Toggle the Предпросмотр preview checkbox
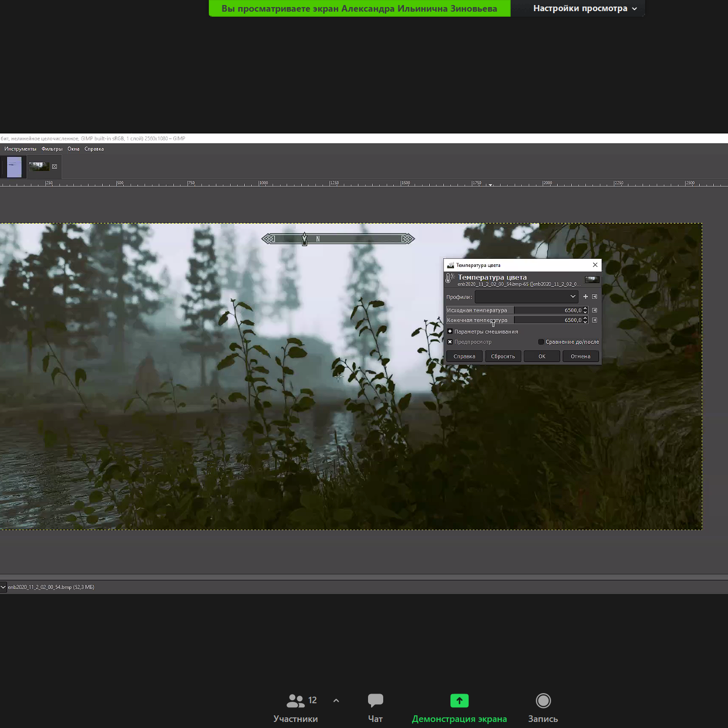This screenshot has width=728, height=728. 450,342
